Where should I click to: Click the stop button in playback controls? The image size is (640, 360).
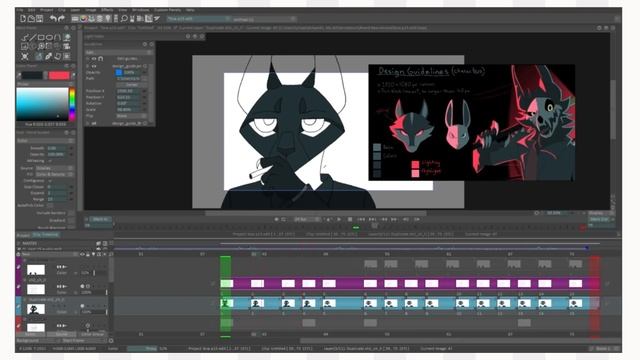[x=350, y=219]
